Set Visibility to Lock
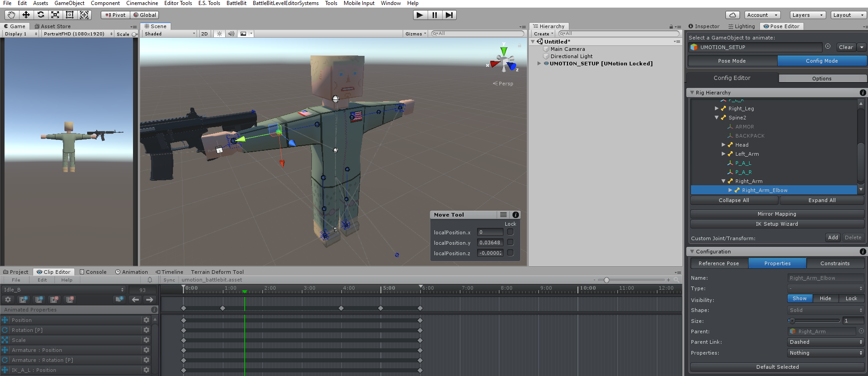 coord(851,298)
